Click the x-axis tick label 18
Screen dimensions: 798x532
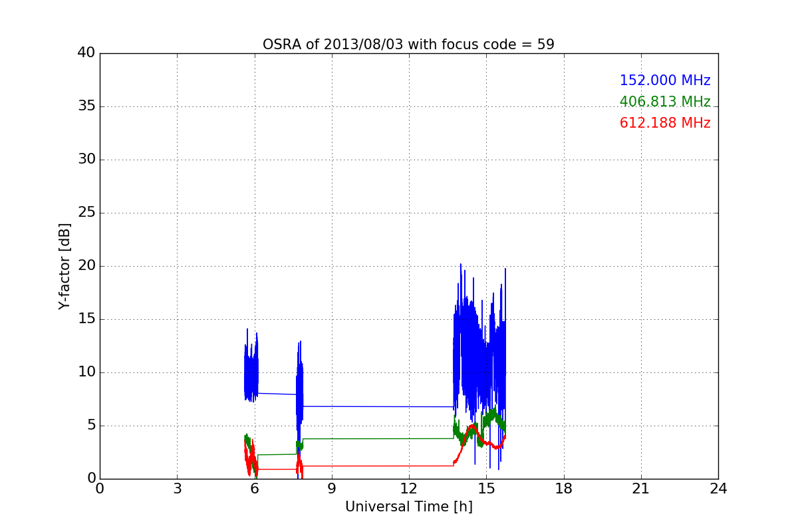(x=563, y=489)
